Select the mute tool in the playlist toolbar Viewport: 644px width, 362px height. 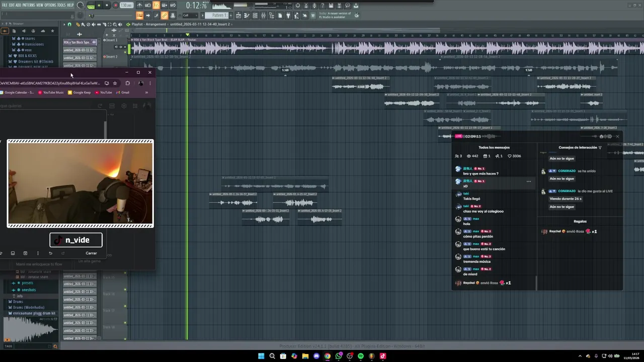click(x=94, y=24)
